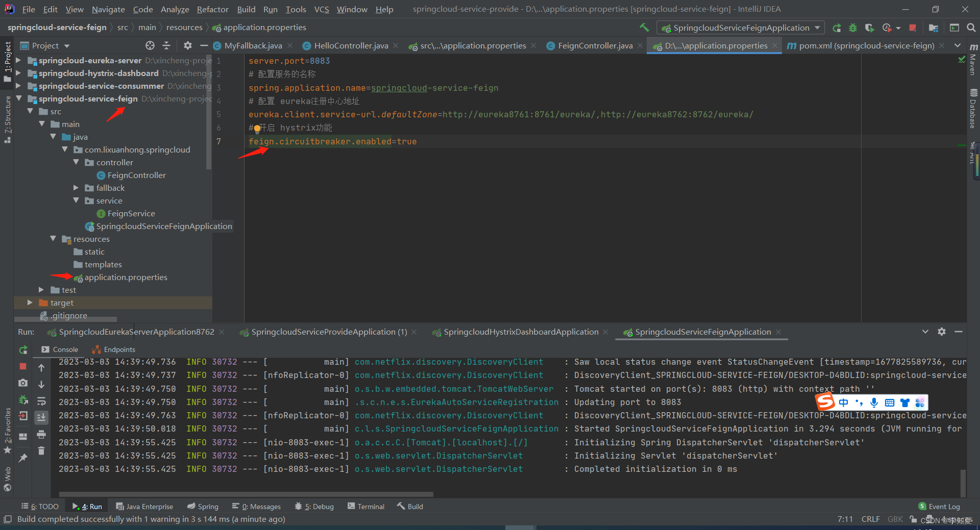Close the HelloController.java tab
Viewport: 980px width, 530px height.
(x=396, y=45)
